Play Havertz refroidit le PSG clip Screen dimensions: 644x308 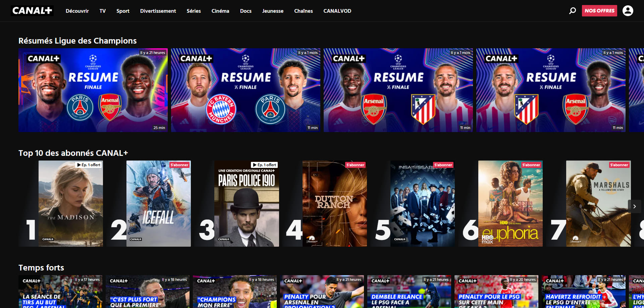[584, 292]
